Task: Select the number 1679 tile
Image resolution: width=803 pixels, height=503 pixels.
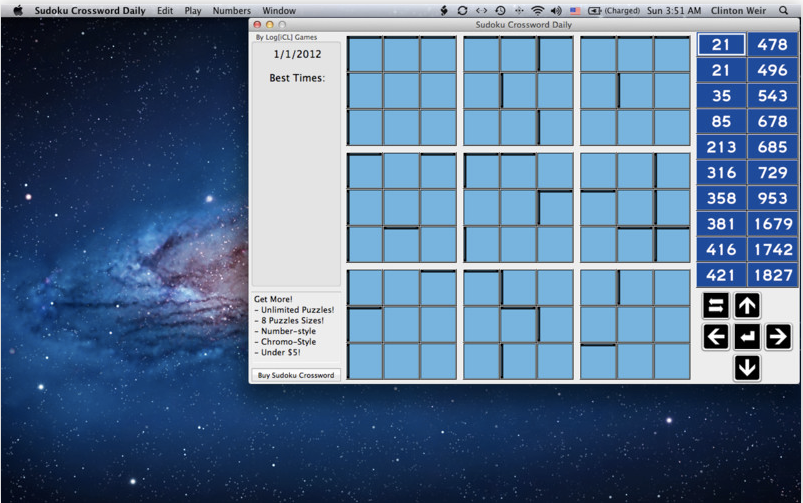Action: pos(772,224)
